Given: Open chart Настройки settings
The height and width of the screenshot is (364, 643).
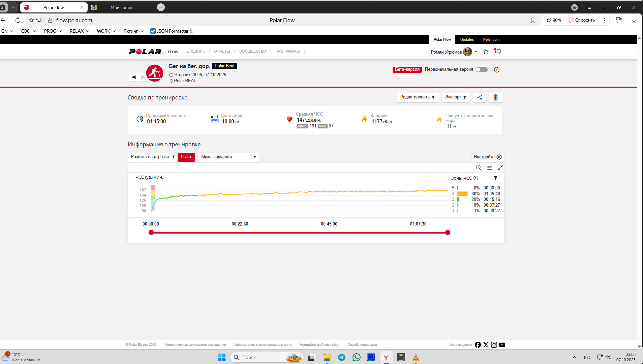Looking at the screenshot, I should (488, 157).
